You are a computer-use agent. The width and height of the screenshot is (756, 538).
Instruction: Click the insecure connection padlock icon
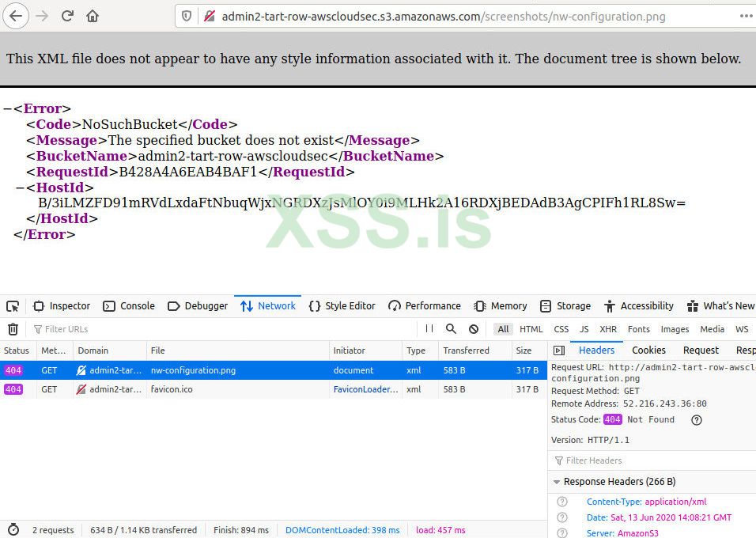(x=210, y=17)
